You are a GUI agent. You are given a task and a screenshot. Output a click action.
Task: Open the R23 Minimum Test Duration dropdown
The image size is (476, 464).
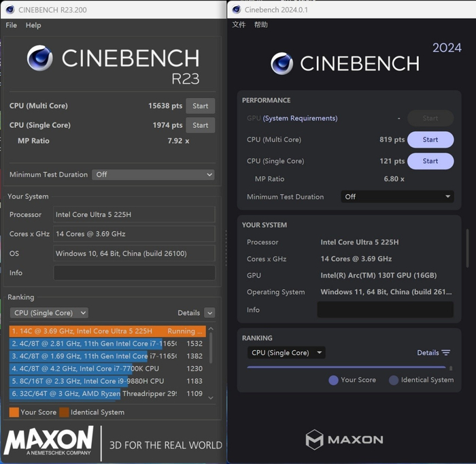coord(153,175)
